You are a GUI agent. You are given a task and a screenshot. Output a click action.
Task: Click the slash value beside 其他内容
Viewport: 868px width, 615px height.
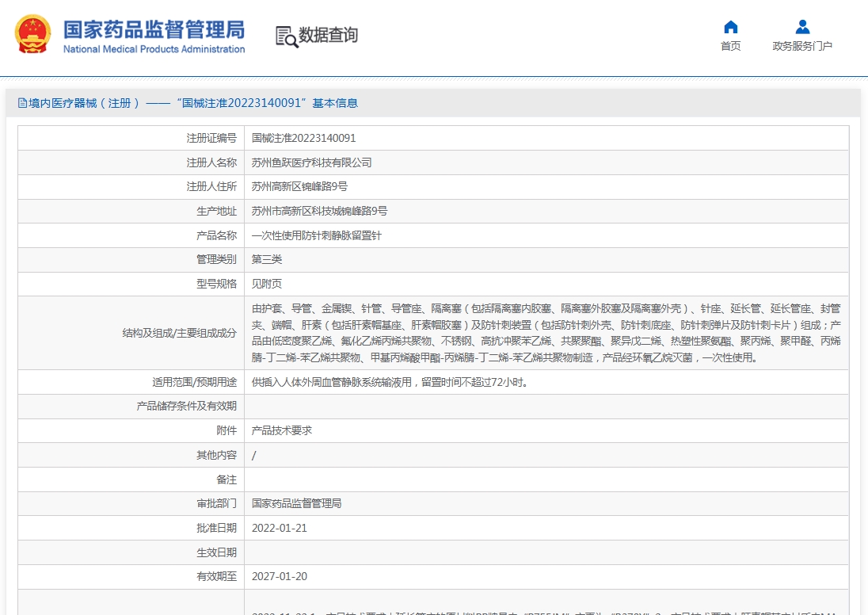click(254, 455)
